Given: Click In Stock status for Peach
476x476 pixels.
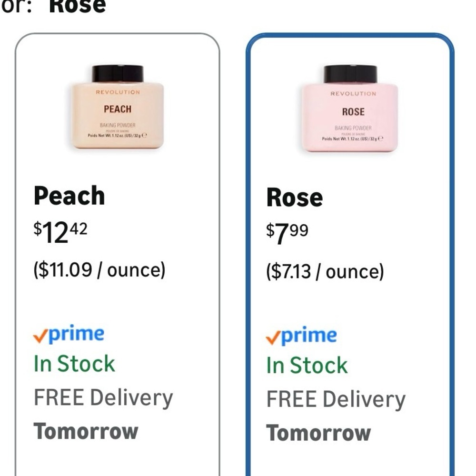Looking at the screenshot, I should pyautogui.click(x=74, y=363).
